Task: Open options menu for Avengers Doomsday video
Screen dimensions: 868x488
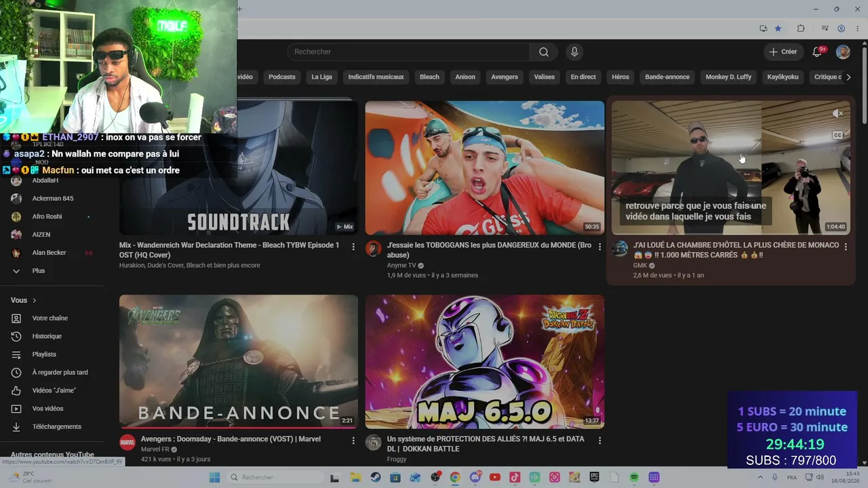Action: click(353, 441)
